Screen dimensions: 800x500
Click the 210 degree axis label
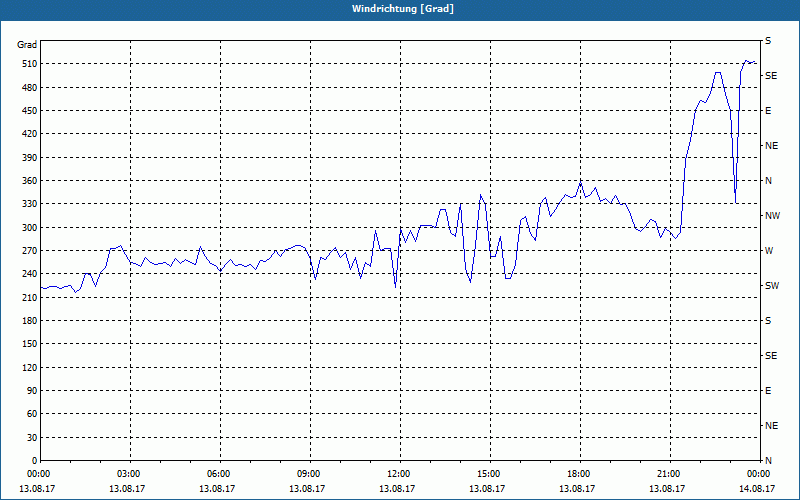coord(29,297)
